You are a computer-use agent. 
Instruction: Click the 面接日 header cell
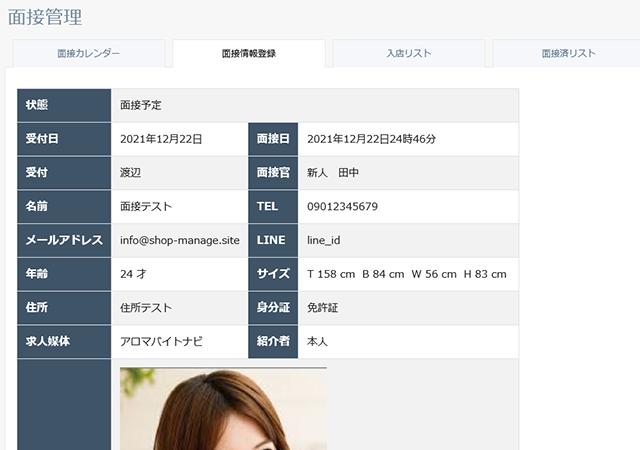273,139
